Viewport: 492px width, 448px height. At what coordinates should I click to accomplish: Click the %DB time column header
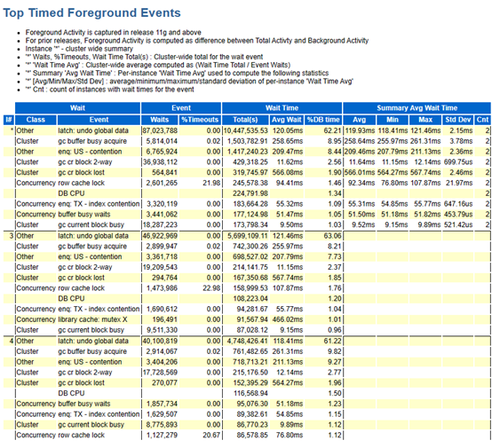click(x=323, y=120)
